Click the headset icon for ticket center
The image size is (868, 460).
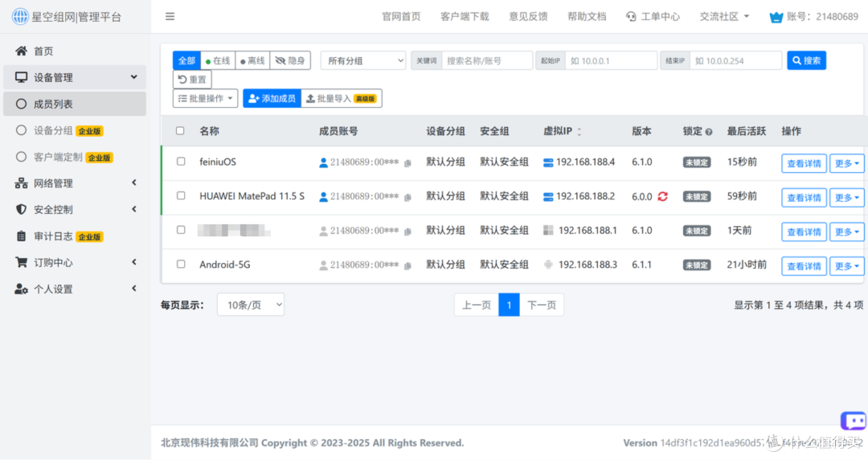(631, 17)
